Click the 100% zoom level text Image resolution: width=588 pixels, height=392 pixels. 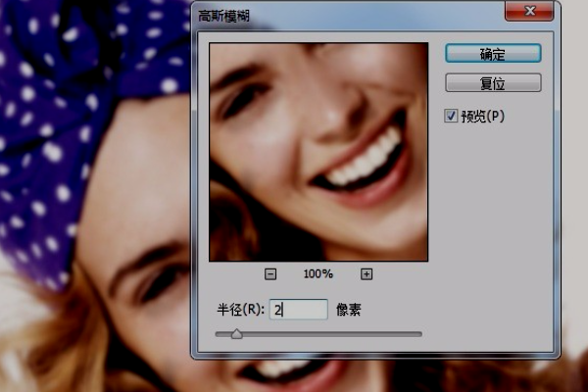click(x=318, y=274)
